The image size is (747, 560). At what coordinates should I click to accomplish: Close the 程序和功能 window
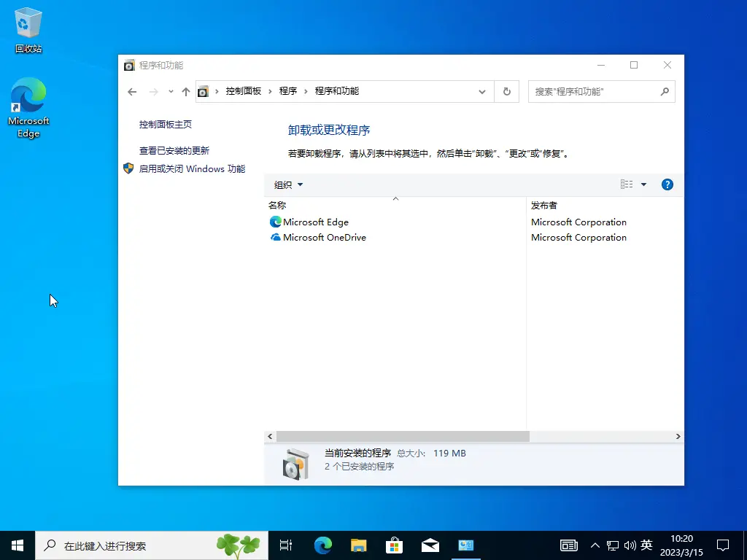(667, 65)
